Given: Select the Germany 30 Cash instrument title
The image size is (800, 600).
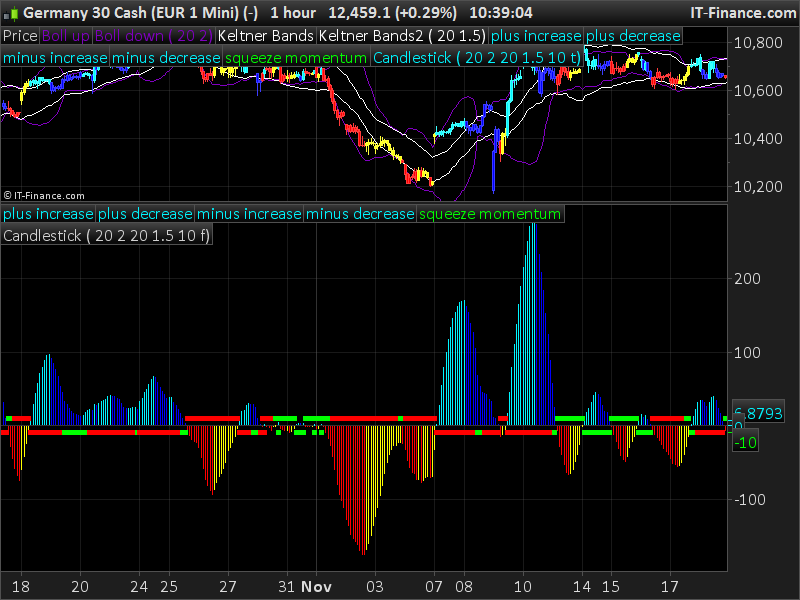Looking at the screenshot, I should tap(140, 13).
